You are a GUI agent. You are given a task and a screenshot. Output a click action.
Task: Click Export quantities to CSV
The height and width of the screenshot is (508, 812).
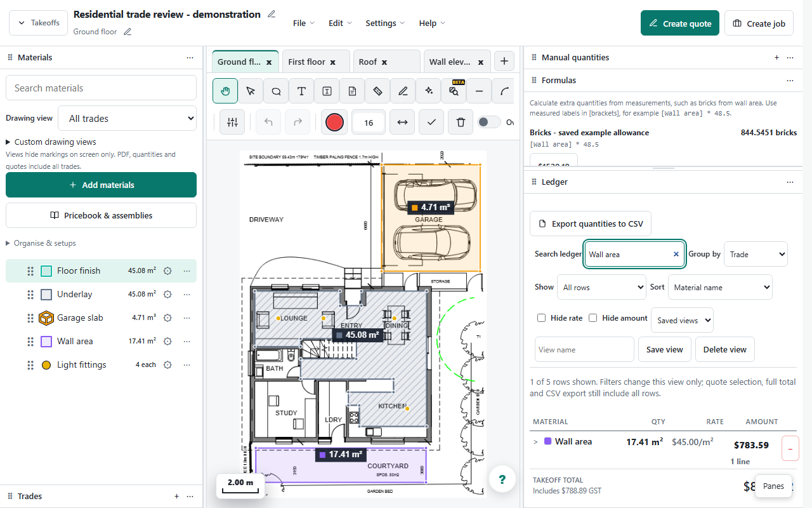point(591,224)
